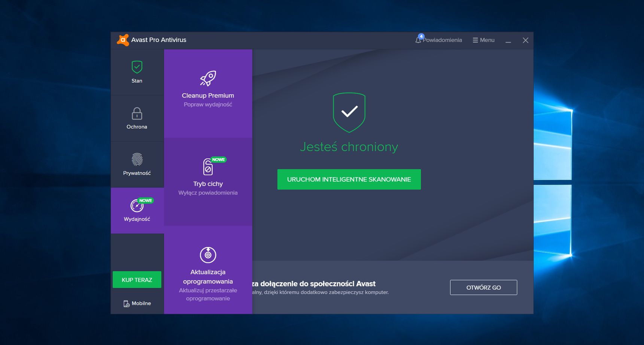Click NOWE badge on Tryb cichy
The image size is (644, 345).
[x=219, y=160]
